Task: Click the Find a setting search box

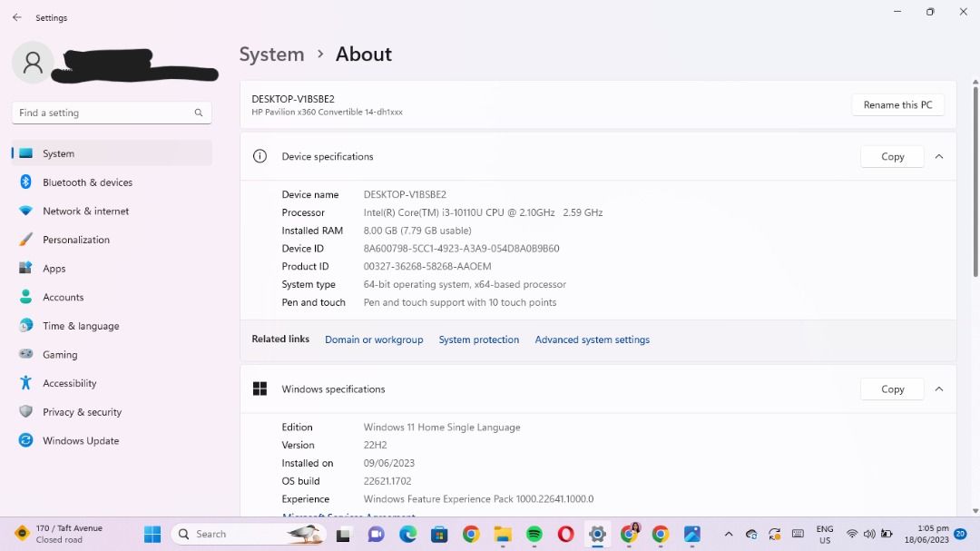Action: click(x=104, y=113)
